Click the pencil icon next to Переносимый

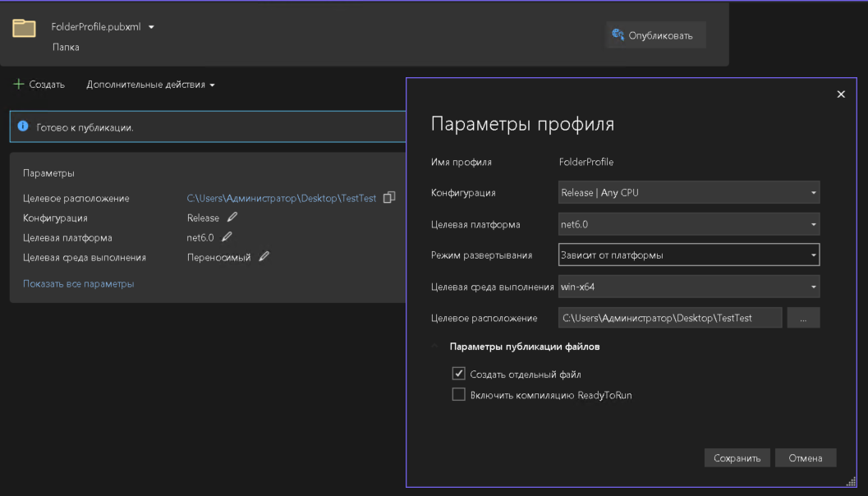pos(264,257)
